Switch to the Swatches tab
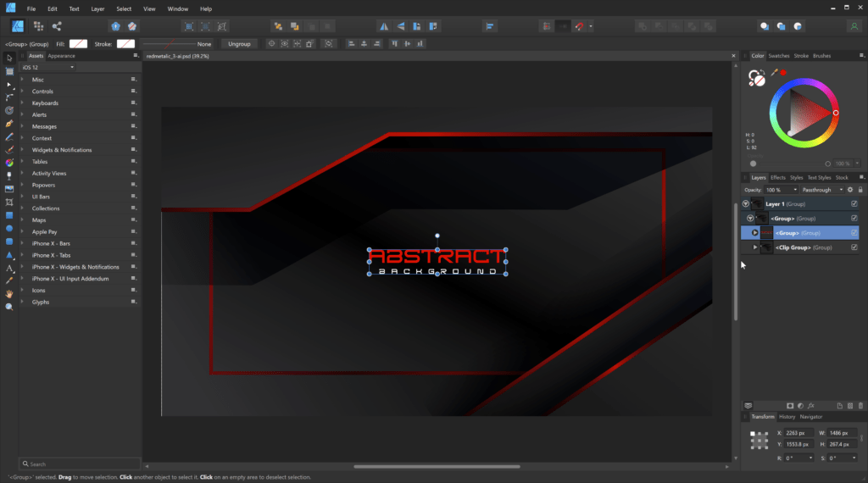 pyautogui.click(x=778, y=56)
